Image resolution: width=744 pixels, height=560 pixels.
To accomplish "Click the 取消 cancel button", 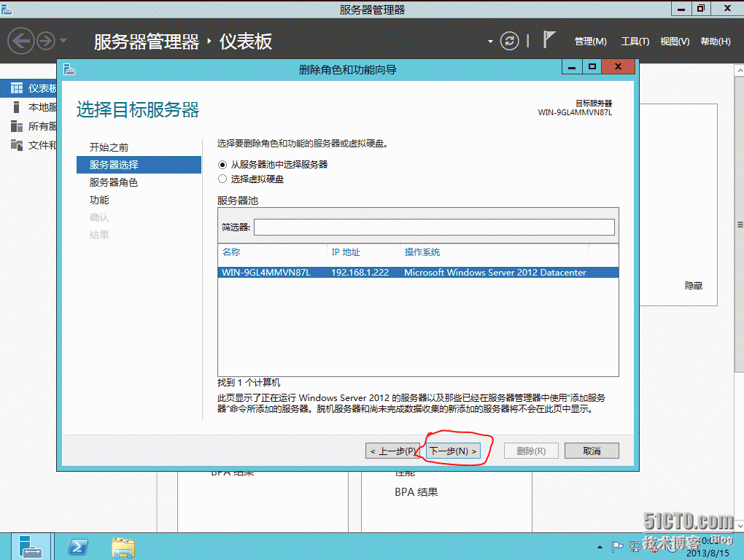I will [592, 451].
